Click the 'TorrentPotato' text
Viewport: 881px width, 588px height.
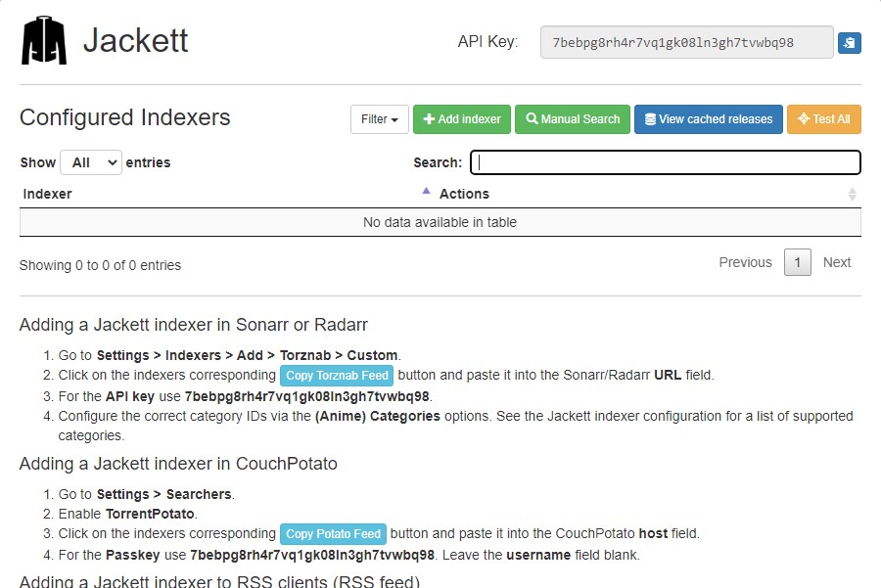point(150,514)
